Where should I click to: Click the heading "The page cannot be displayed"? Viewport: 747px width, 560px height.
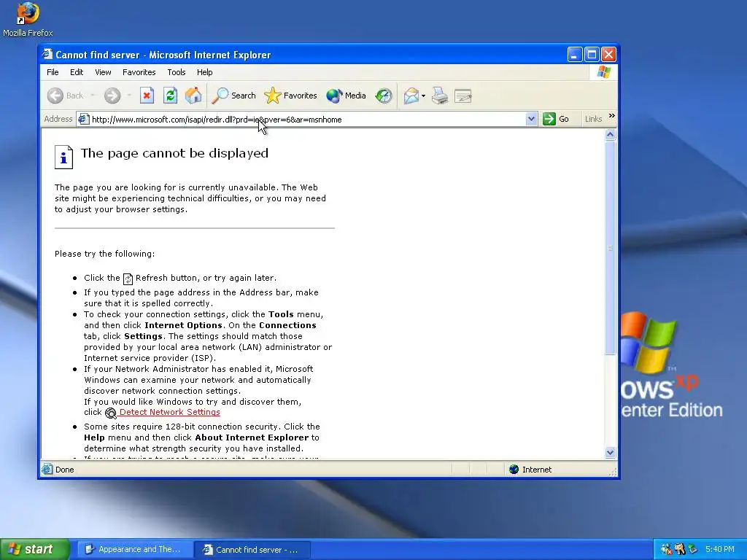[174, 153]
